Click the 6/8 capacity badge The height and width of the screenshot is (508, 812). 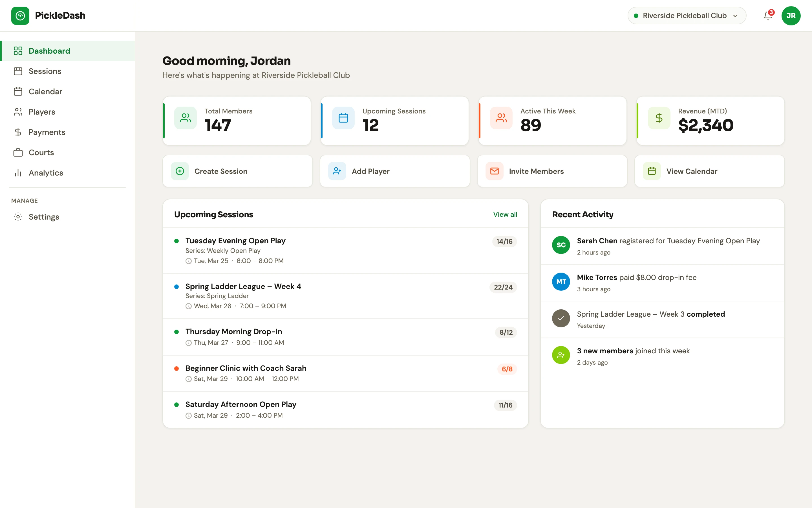tap(507, 369)
